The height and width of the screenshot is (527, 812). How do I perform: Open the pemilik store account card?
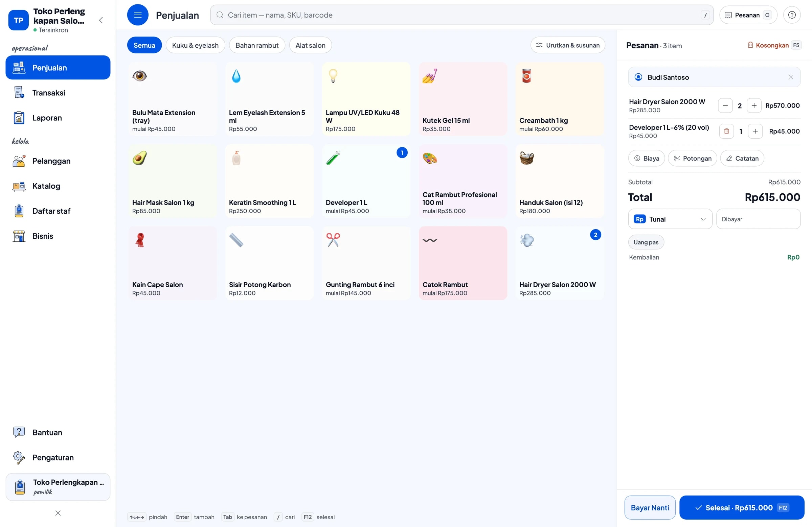coord(58,487)
